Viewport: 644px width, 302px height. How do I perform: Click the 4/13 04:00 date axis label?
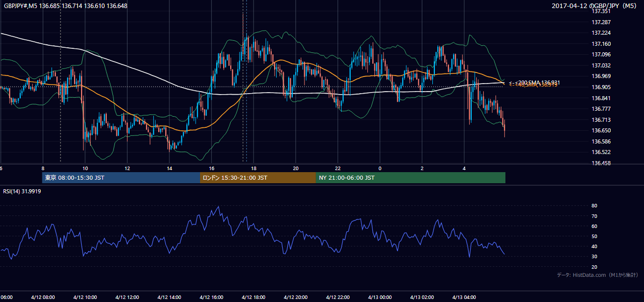(464, 297)
